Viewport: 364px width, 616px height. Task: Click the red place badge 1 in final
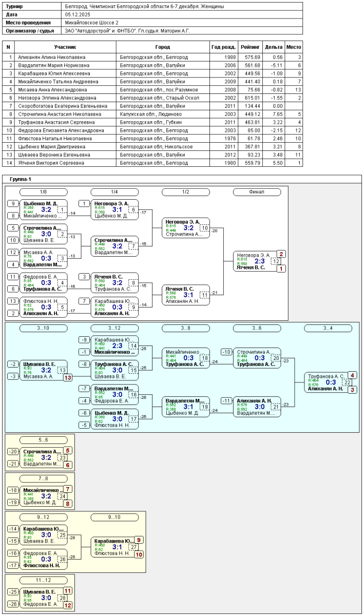[x=281, y=268]
